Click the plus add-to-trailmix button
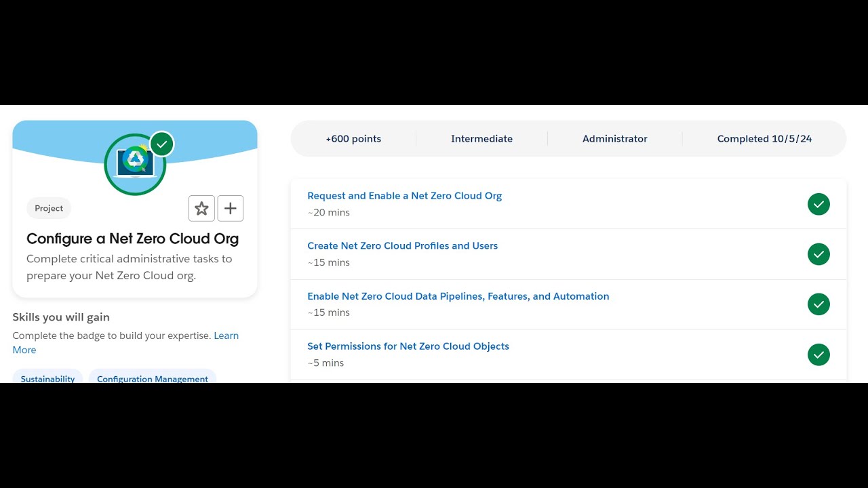 (231, 208)
